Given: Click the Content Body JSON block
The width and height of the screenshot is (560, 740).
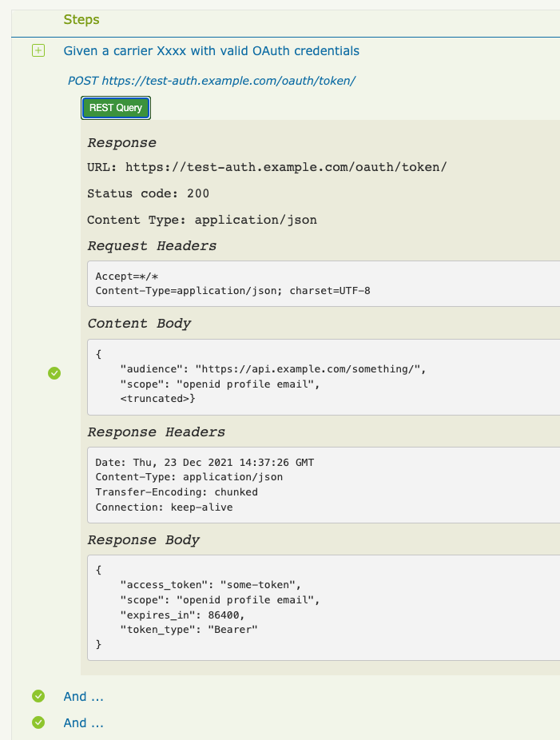Looking at the screenshot, I should click(320, 376).
